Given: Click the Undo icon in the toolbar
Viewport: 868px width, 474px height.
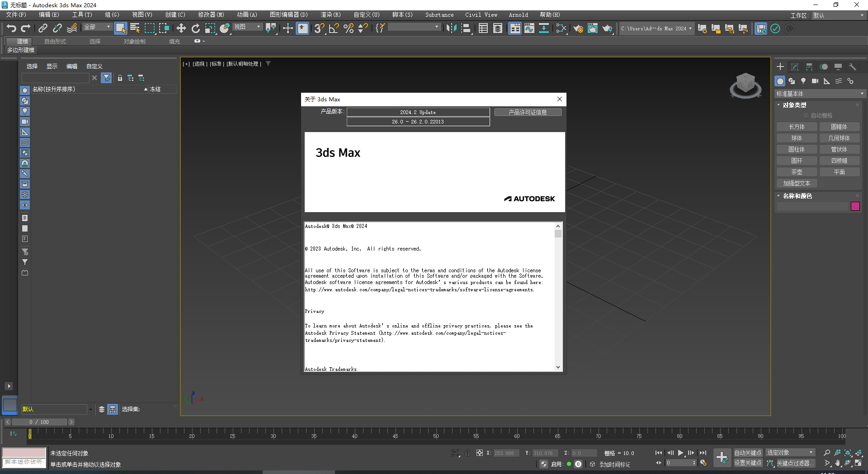Looking at the screenshot, I should 11,28.
